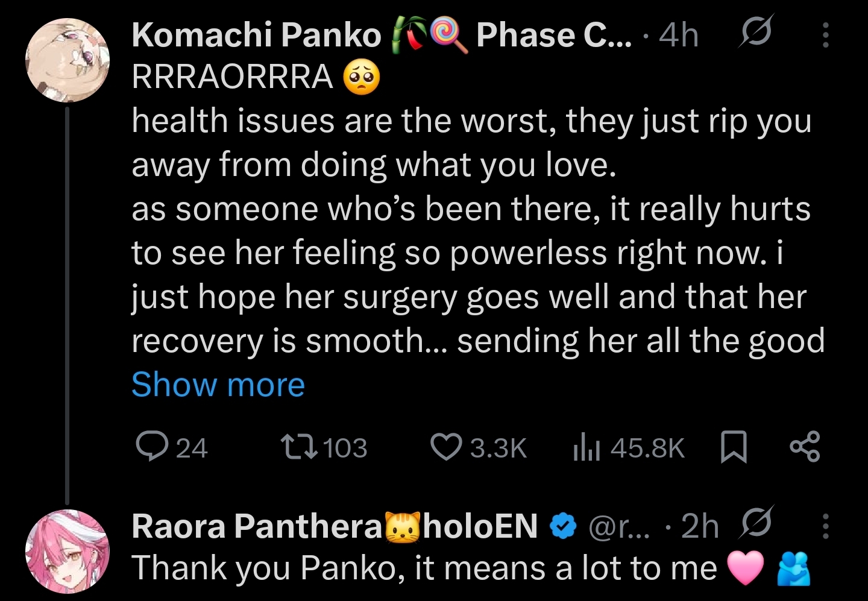
Task: Click Raora Panthera's blue verified badge
Action: (562, 526)
